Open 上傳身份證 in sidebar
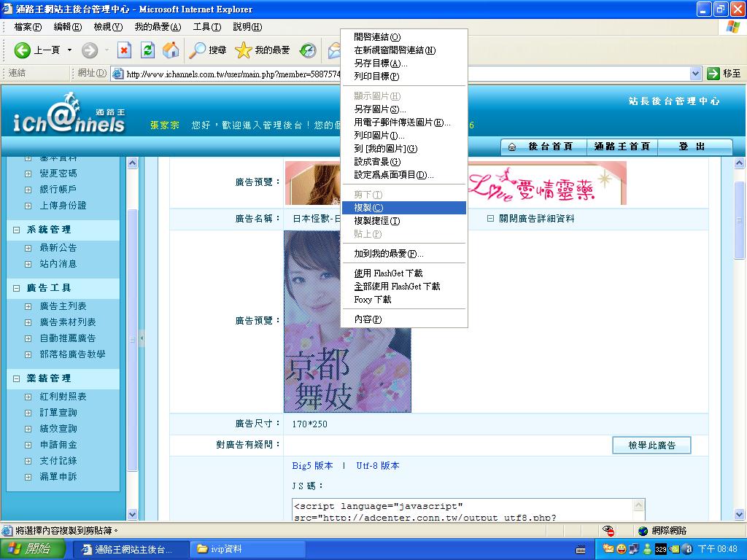This screenshot has height=560, width=747. [63, 206]
